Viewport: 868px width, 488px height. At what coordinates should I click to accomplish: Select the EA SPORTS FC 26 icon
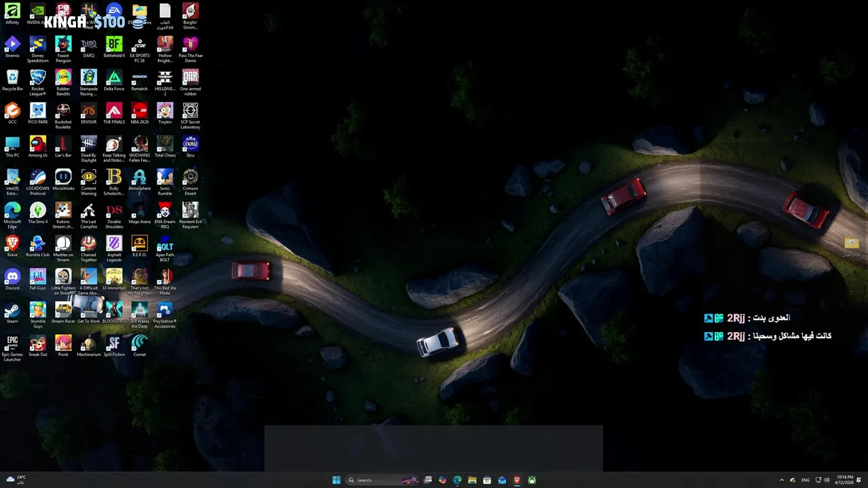(140, 49)
